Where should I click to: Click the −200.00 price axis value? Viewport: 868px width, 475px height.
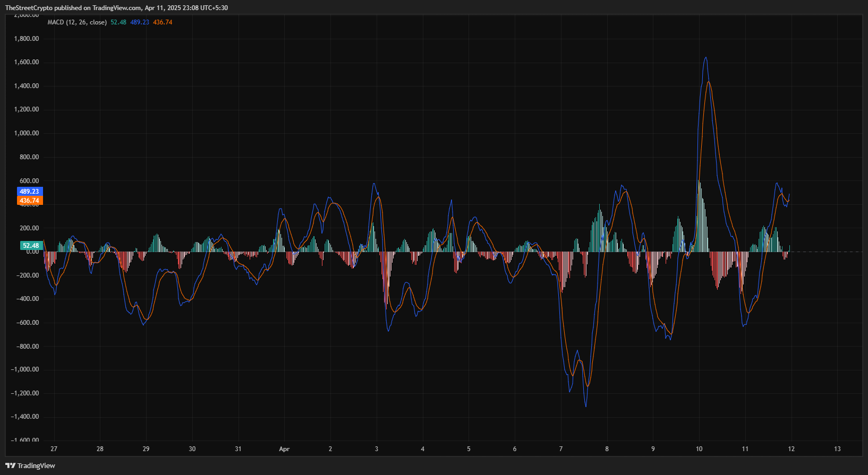(27, 275)
